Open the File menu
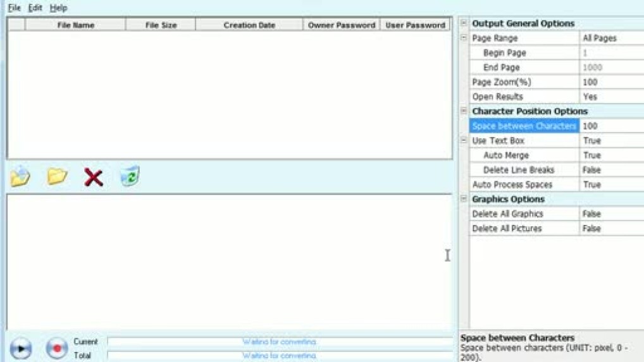This screenshot has width=644, height=362. click(x=14, y=8)
